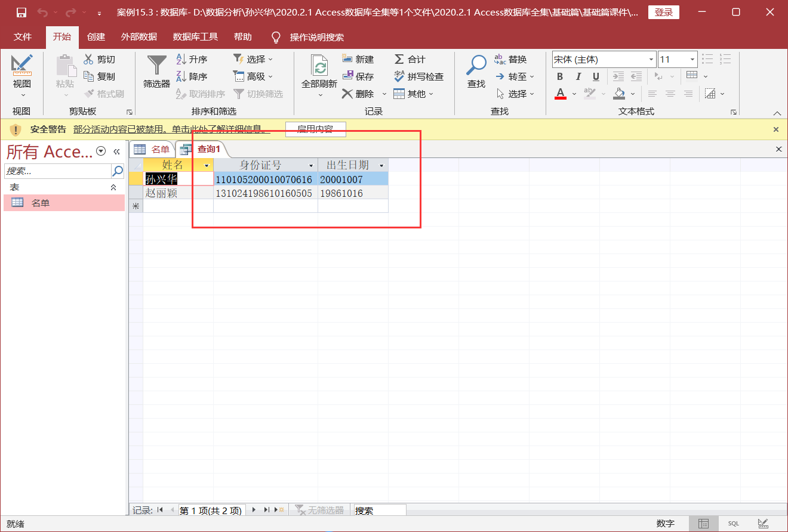Click the record navigator 搜索 box
Screen dimensions: 788x532
click(380, 511)
